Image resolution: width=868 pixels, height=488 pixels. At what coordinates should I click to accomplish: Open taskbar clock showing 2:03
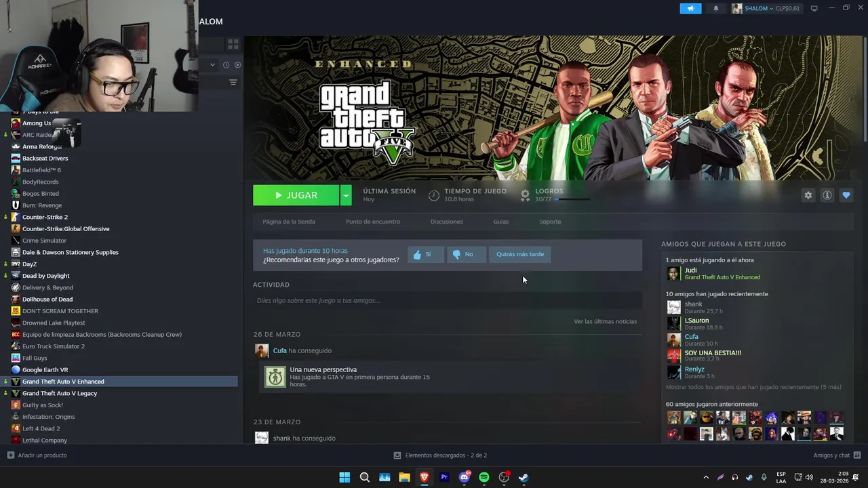click(833, 477)
